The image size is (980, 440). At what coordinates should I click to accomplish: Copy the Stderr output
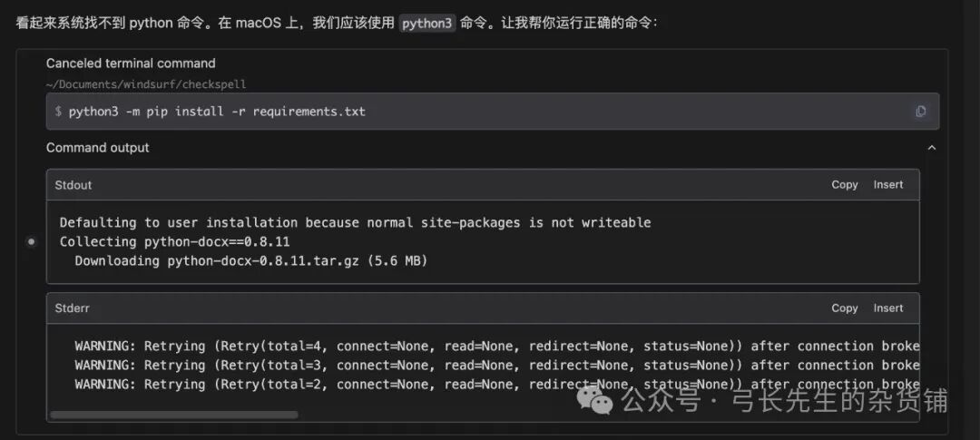(x=844, y=308)
